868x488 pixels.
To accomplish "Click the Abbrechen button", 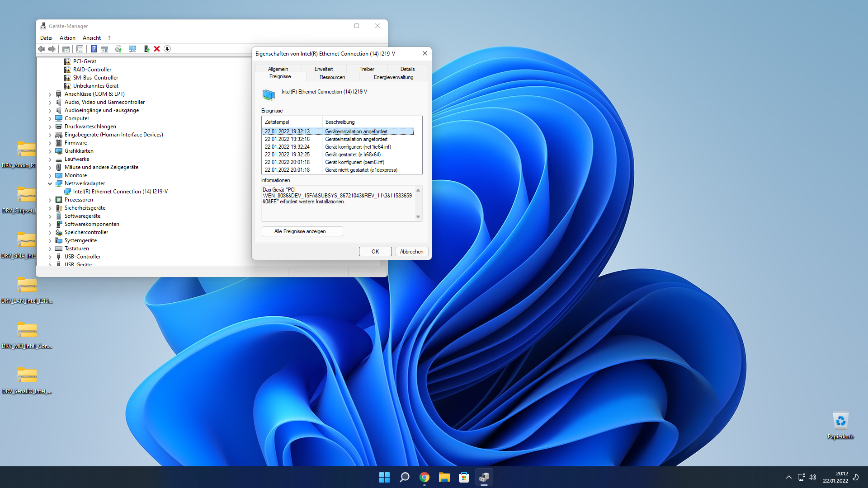I will 411,252.
